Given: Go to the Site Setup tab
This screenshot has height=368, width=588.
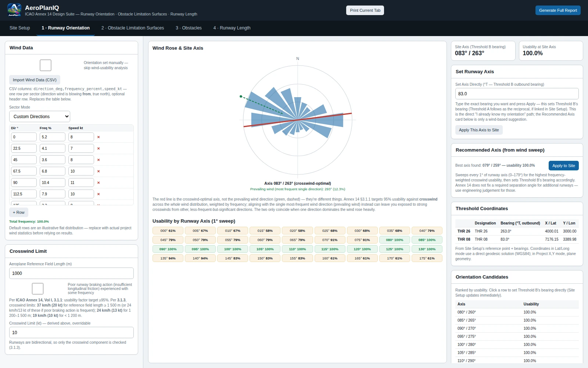Looking at the screenshot, I should point(20,28).
